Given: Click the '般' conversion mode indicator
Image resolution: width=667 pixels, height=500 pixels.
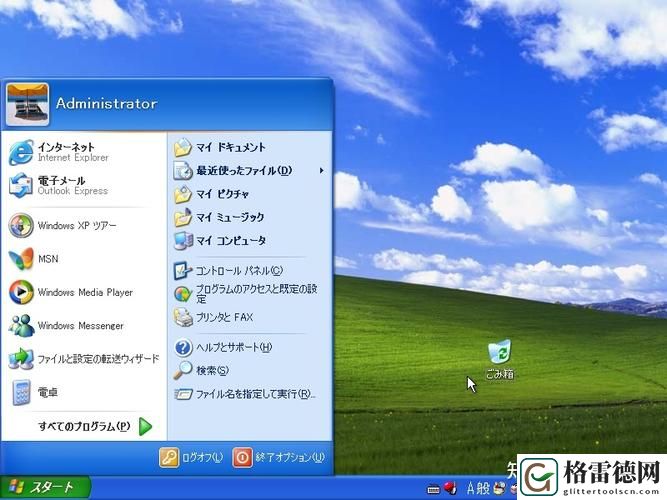Looking at the screenshot, I should (x=484, y=488).
